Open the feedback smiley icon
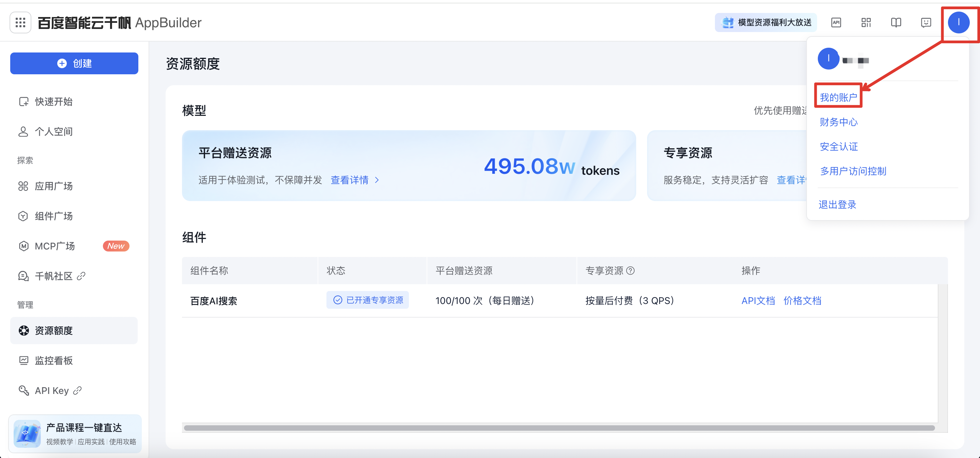Image resolution: width=980 pixels, height=458 pixels. [926, 23]
